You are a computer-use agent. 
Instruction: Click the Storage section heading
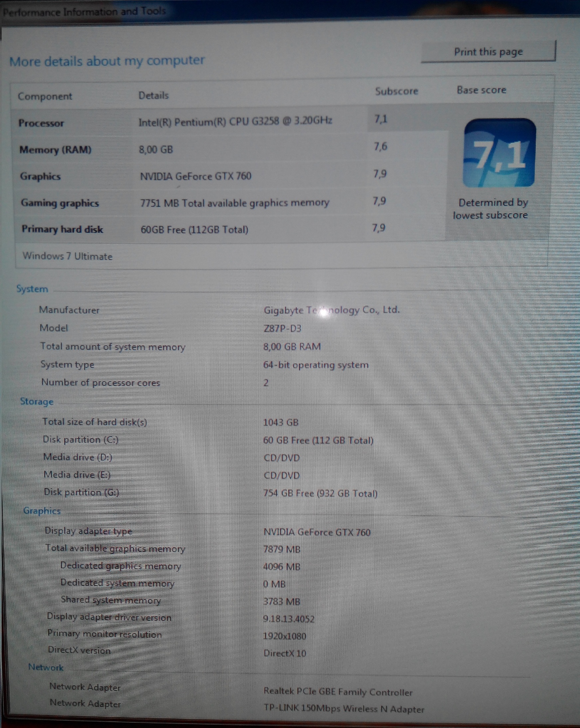point(37,402)
